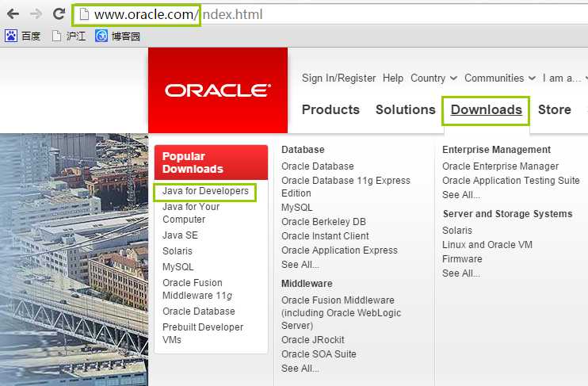588x386 pixels.
Task: Click the Middleware section heading
Action: click(x=307, y=284)
